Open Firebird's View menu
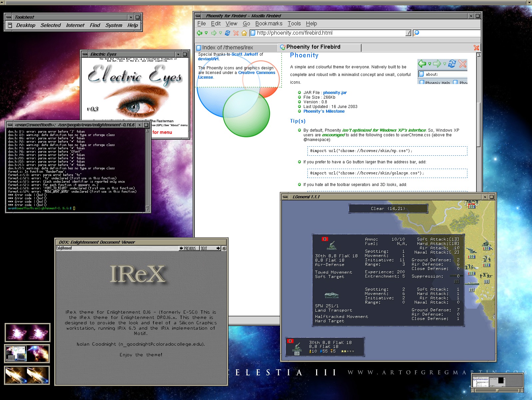The width and height of the screenshot is (532, 400). pos(232,24)
